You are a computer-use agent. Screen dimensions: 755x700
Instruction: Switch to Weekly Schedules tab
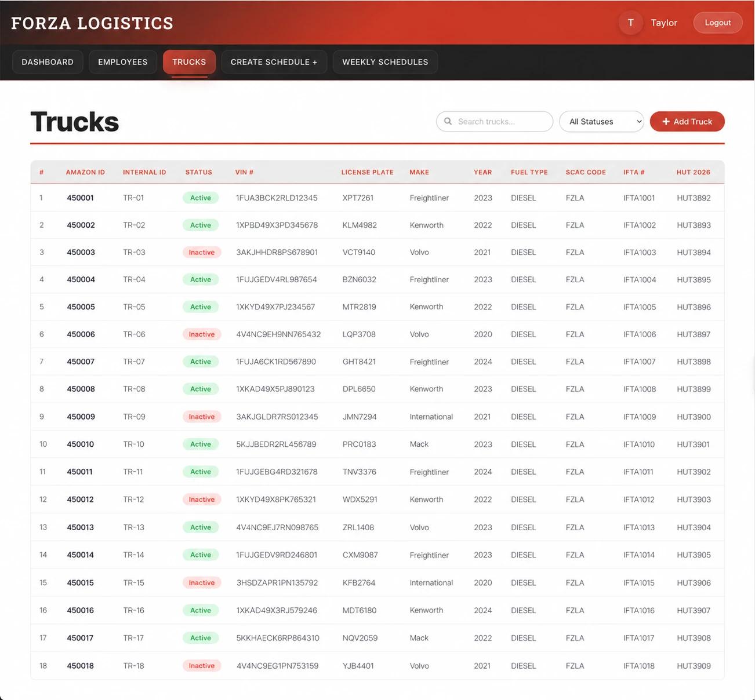tap(385, 62)
